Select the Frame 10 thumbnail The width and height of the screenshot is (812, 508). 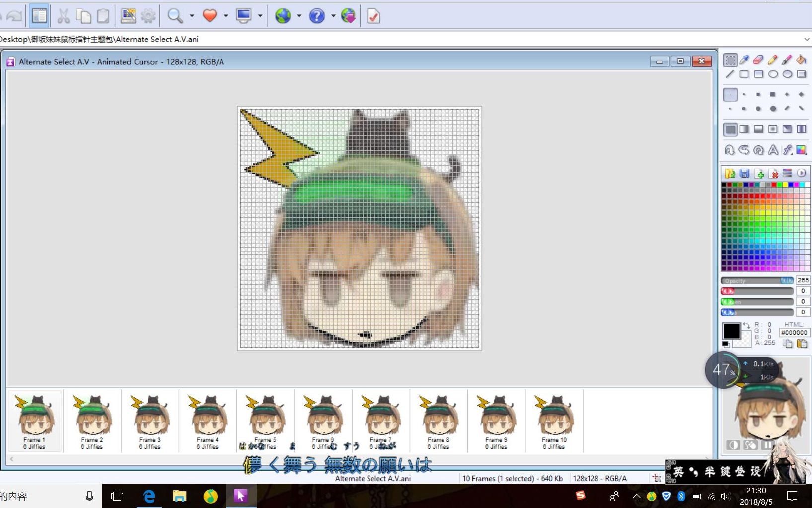tap(554, 422)
